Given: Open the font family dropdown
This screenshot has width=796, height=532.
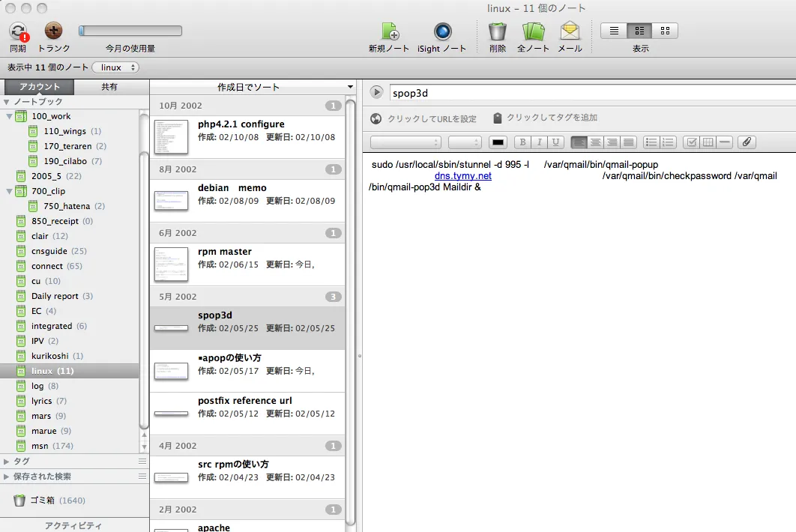Looking at the screenshot, I should 405,142.
